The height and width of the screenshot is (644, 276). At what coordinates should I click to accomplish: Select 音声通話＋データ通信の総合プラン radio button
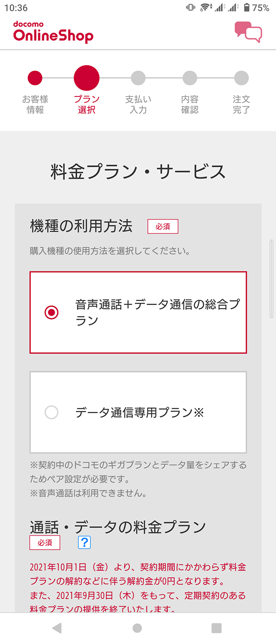click(x=52, y=312)
